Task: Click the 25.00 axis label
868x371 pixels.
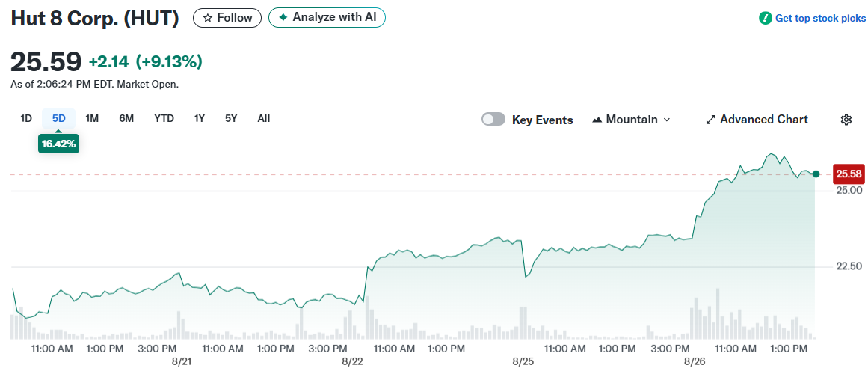Action: click(849, 191)
